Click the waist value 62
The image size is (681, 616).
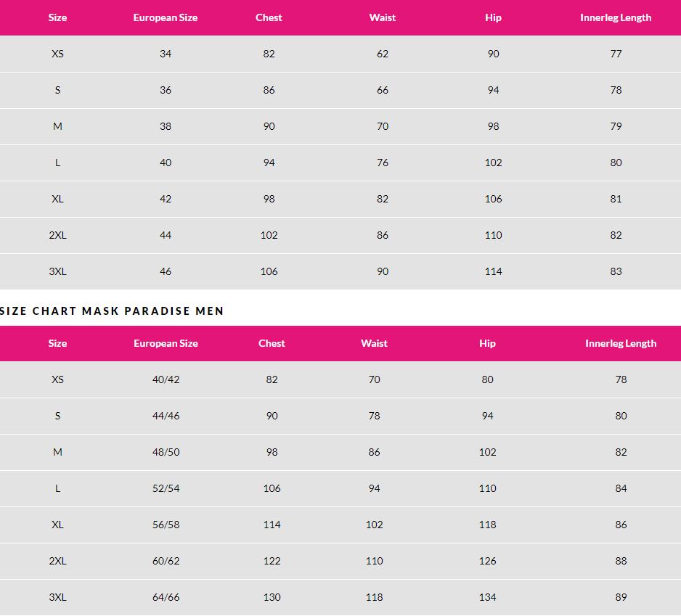(x=383, y=54)
